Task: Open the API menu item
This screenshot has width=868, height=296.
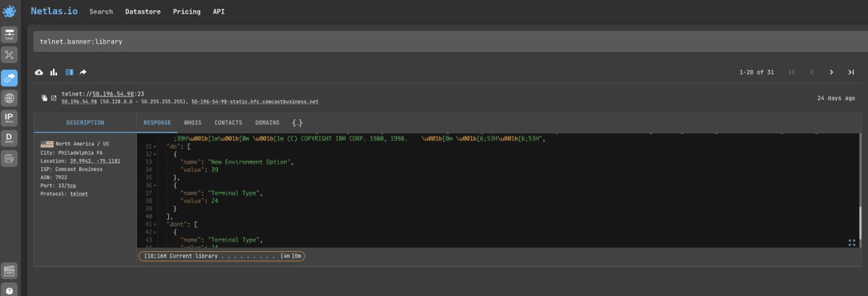Action: click(x=218, y=12)
